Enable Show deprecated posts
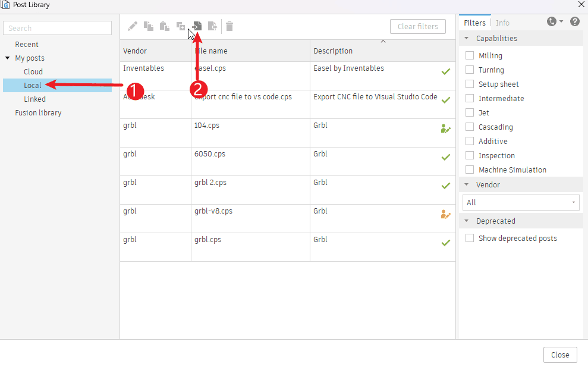The image size is (588, 370). click(x=470, y=238)
